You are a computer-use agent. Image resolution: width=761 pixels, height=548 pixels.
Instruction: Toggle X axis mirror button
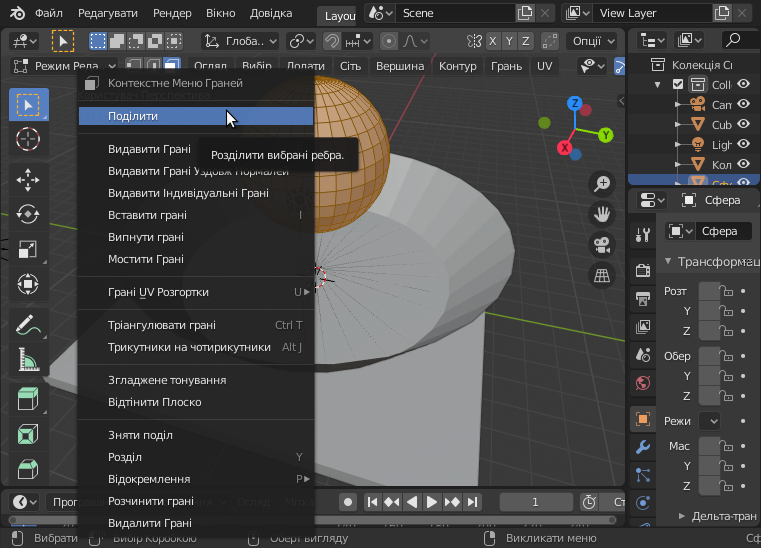(x=493, y=41)
